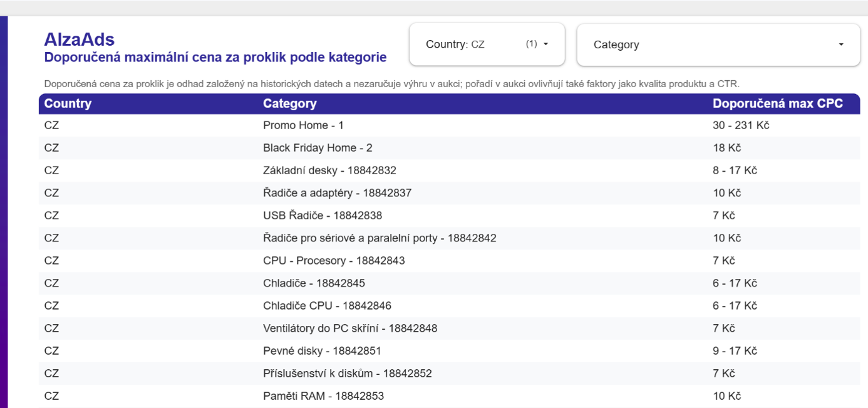Screen dimensions: 868x408
Task: Click the 8 - 17 Kč price value
Action: coord(735,170)
